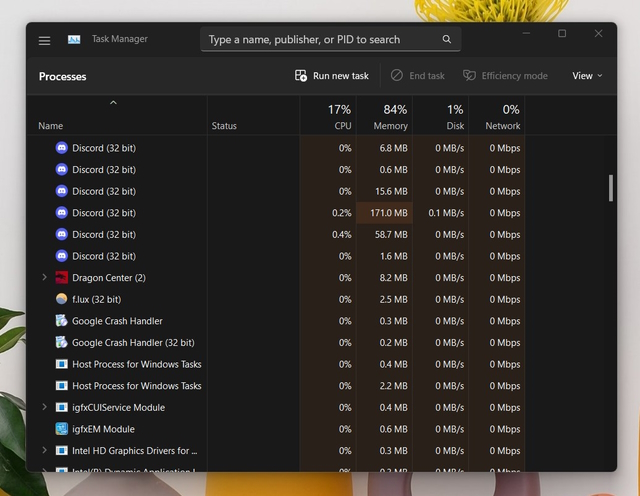Click the 0.2% CPU value
This screenshot has height=496, width=640.
point(342,213)
